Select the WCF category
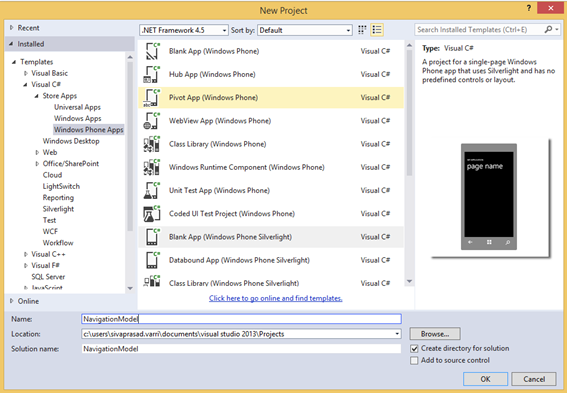The height and width of the screenshot is (393, 567). (50, 231)
